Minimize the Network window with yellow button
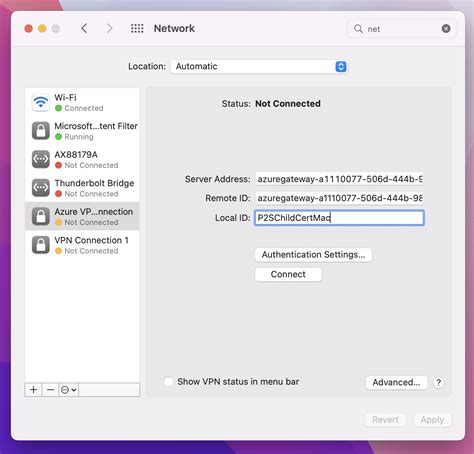Viewport: 474px width, 454px height. (42, 29)
